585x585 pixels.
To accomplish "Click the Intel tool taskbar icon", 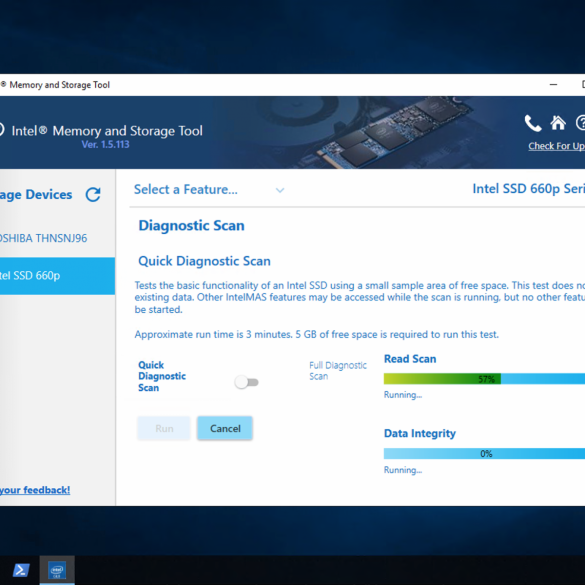I will pyautogui.click(x=57, y=570).
